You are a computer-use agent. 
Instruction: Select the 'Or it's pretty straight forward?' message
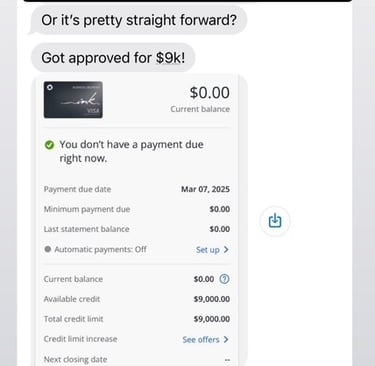click(x=139, y=20)
